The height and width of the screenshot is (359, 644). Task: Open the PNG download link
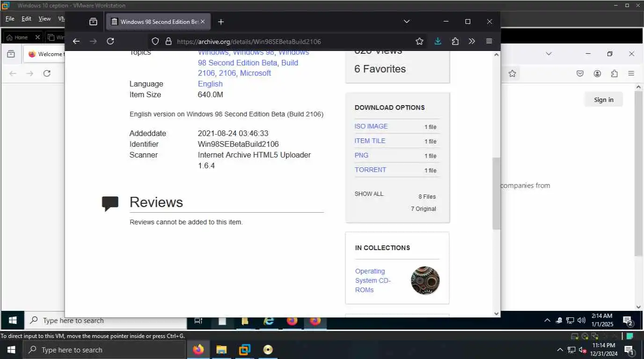(361, 155)
